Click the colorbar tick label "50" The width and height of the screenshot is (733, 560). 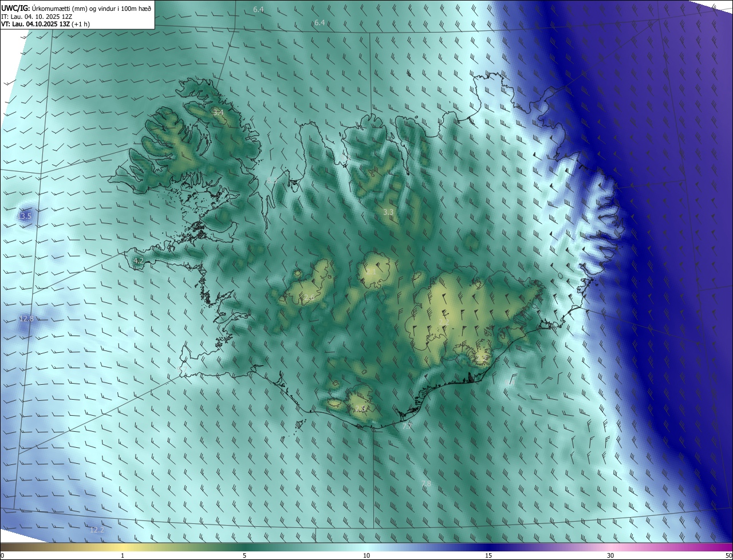point(728,556)
